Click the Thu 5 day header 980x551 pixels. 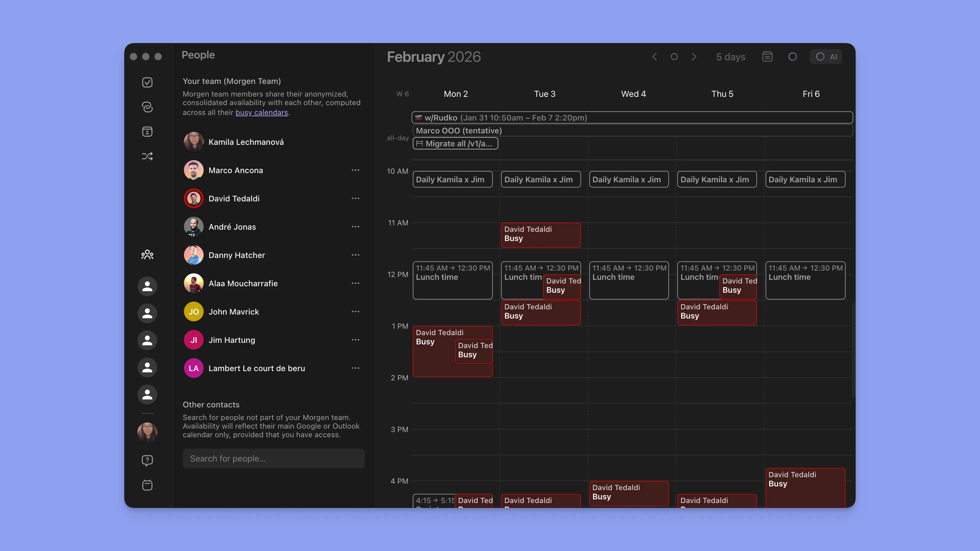coord(722,94)
